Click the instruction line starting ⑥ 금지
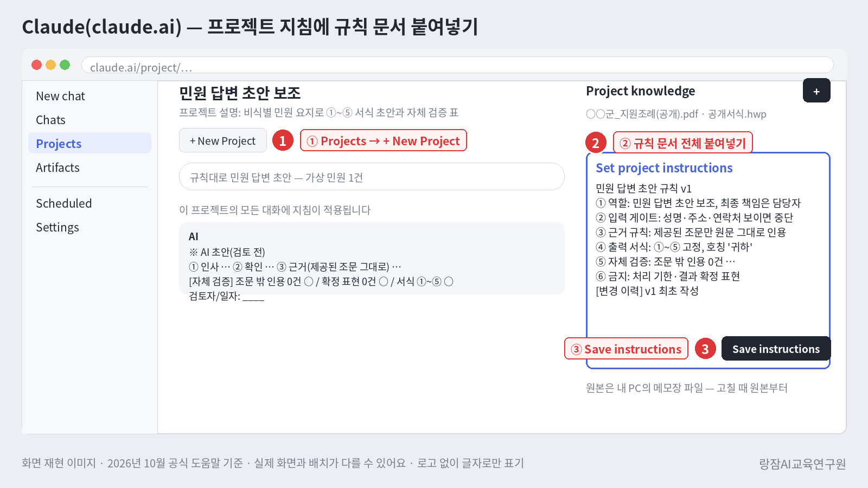Image resolution: width=868 pixels, height=488 pixels. tap(668, 276)
